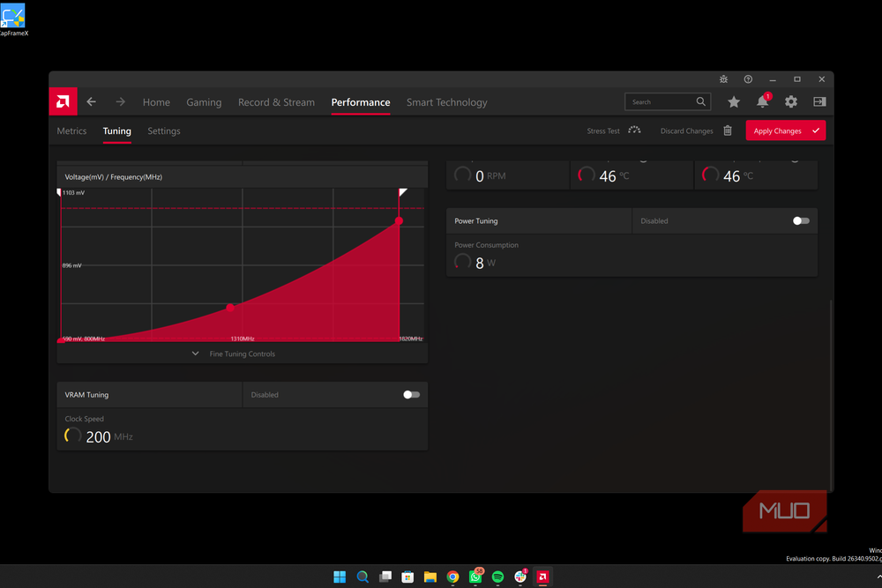
Task: Click the 896 mV axis label
Action: click(71, 265)
